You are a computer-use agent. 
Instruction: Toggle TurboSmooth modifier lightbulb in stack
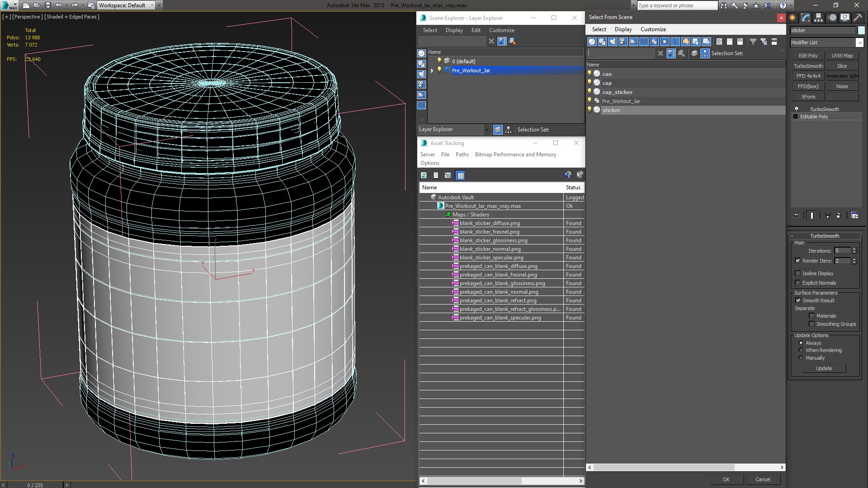[x=797, y=109]
